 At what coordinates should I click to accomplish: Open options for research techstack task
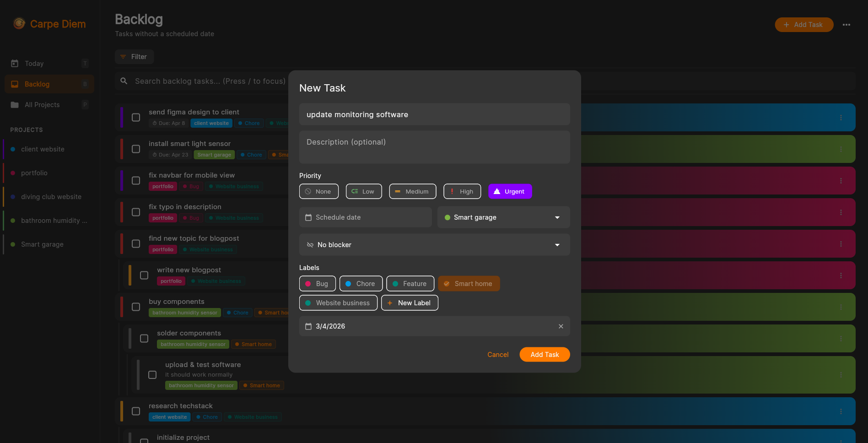click(x=841, y=411)
